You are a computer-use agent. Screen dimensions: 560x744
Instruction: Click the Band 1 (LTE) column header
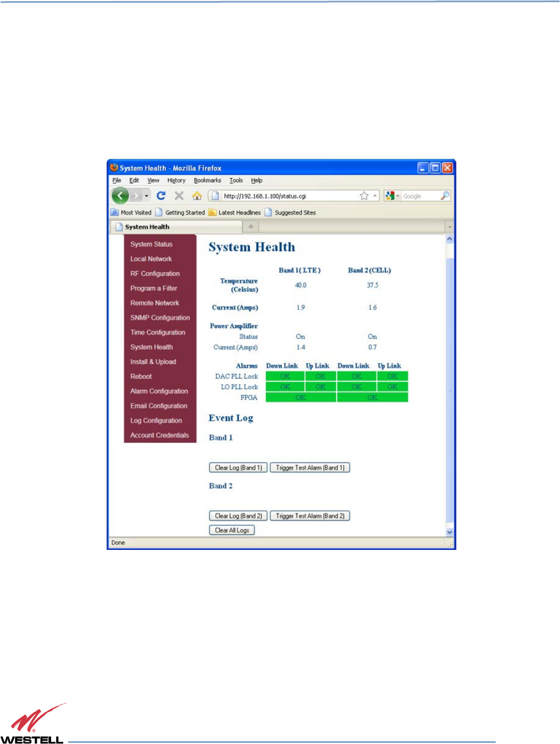(x=300, y=271)
